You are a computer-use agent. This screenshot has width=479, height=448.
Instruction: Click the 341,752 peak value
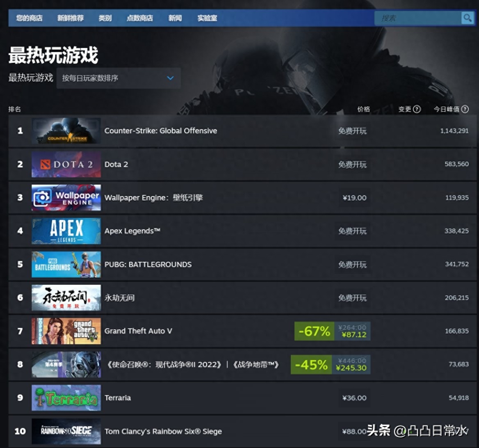[457, 264]
